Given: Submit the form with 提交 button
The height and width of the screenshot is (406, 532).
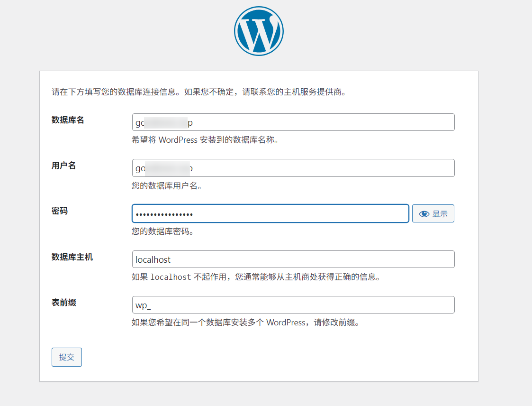Looking at the screenshot, I should coord(66,357).
